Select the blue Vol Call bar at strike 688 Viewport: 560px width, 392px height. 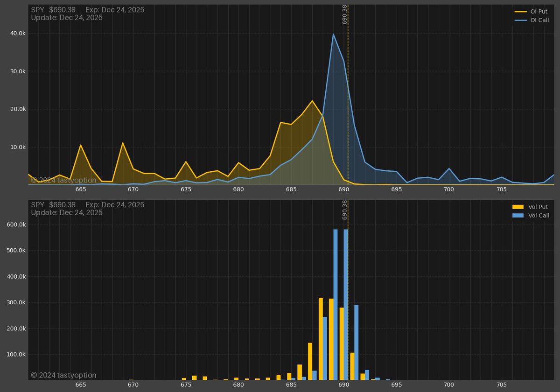[325, 349]
